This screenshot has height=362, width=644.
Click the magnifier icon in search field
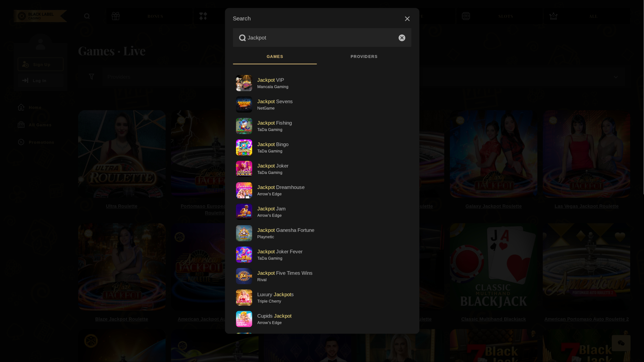point(242,38)
